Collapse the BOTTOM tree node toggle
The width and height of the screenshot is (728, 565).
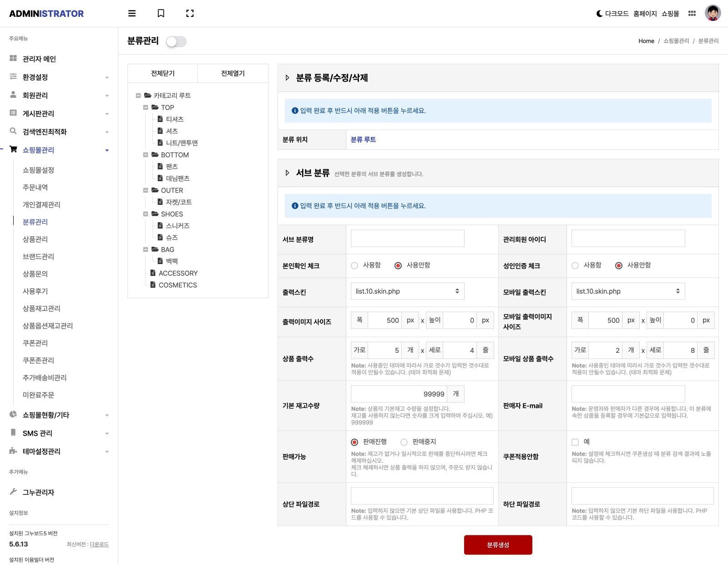point(146,155)
